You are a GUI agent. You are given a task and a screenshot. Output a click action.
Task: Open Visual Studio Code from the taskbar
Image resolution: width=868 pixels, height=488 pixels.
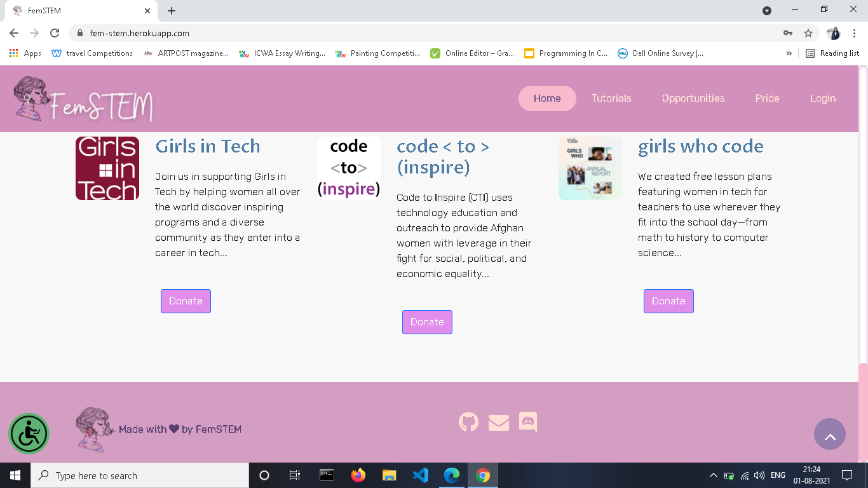(421, 475)
